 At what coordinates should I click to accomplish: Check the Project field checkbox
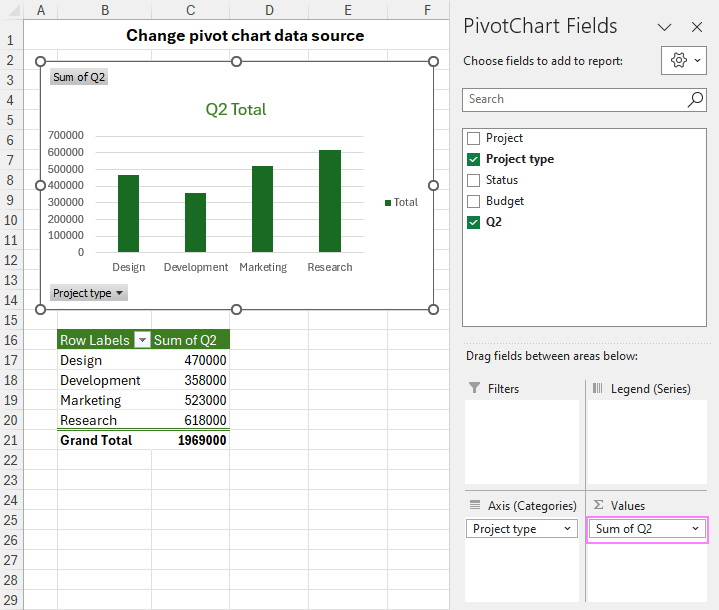tap(473, 138)
